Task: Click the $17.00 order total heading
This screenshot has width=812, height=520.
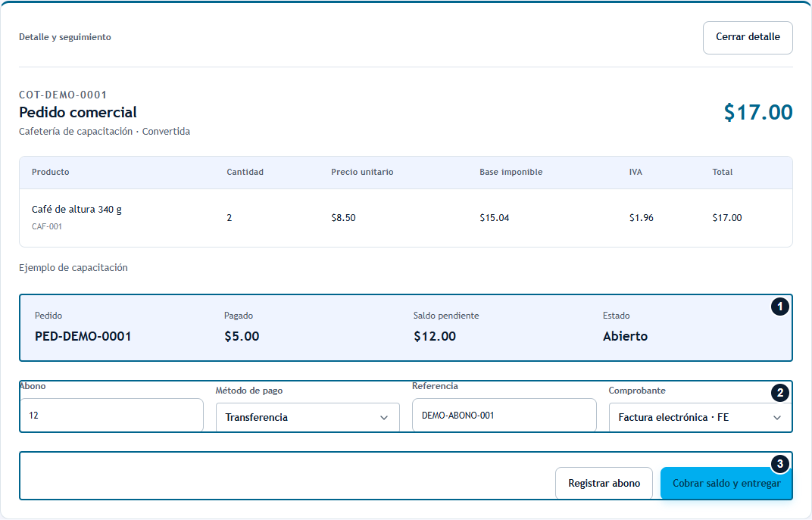Action: point(758,112)
